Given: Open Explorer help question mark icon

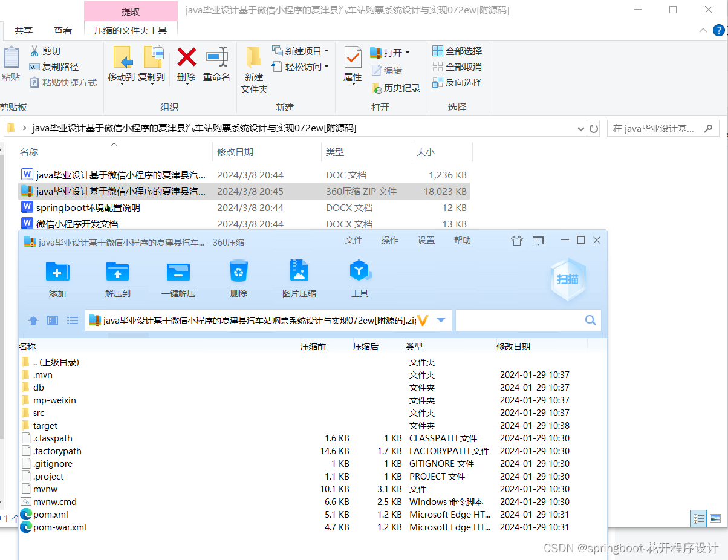Looking at the screenshot, I should (718, 30).
